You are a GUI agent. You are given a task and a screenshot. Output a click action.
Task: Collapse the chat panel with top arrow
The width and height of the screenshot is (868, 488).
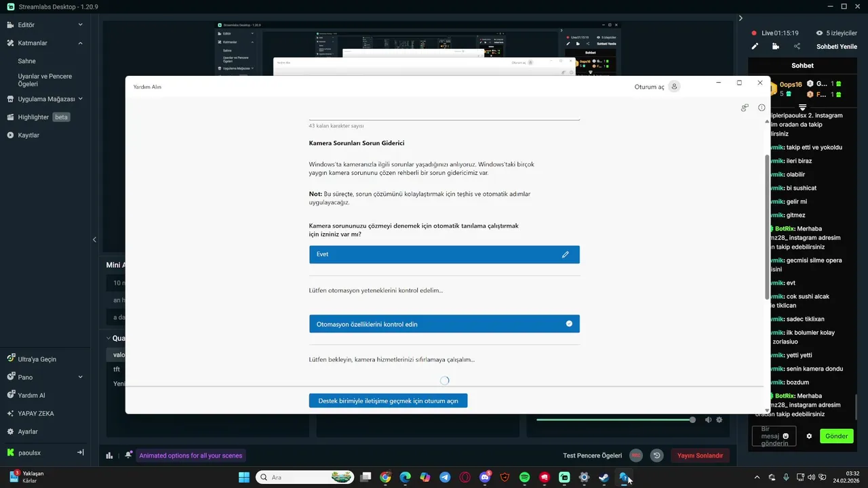point(741,18)
